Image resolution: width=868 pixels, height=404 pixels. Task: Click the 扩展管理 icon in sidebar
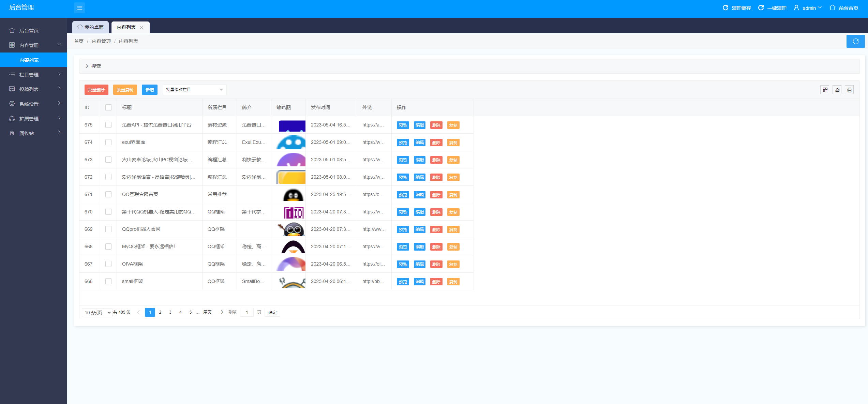tap(12, 118)
